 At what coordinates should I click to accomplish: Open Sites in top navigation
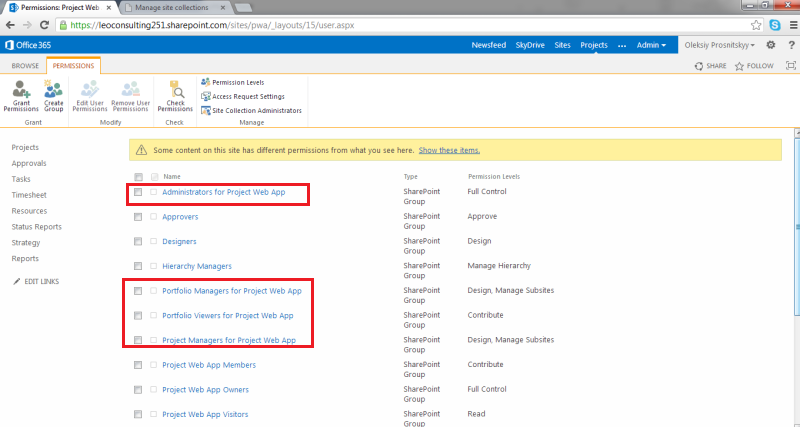coord(562,45)
